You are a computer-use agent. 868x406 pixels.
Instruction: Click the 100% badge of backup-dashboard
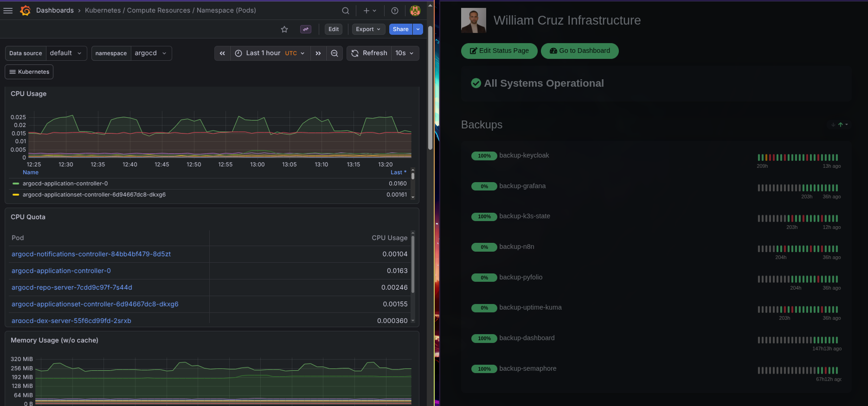[484, 339]
